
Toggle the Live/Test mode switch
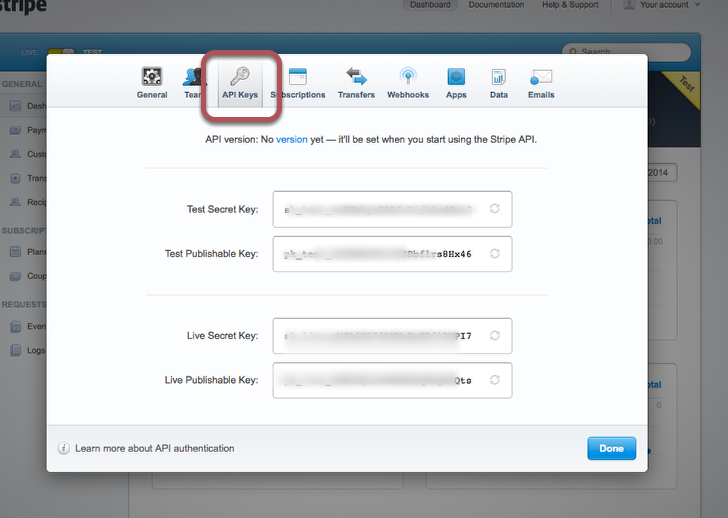(x=61, y=52)
